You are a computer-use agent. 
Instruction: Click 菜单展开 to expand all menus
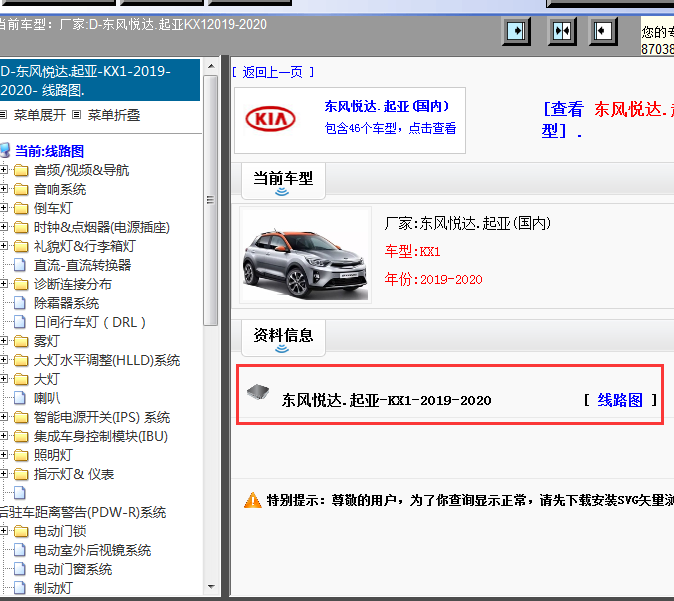point(40,115)
